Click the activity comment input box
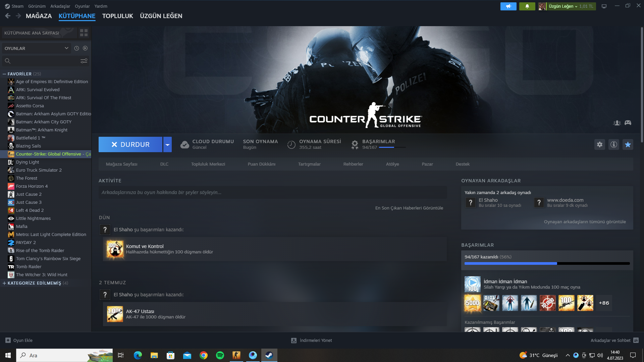Screen dimensions: 644x362 pyautogui.click(x=273, y=192)
